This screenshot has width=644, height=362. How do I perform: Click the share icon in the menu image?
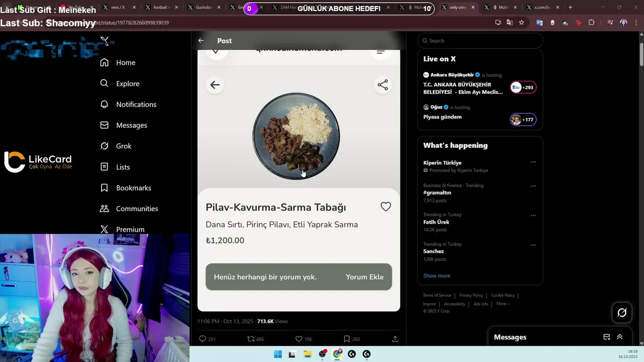[383, 85]
